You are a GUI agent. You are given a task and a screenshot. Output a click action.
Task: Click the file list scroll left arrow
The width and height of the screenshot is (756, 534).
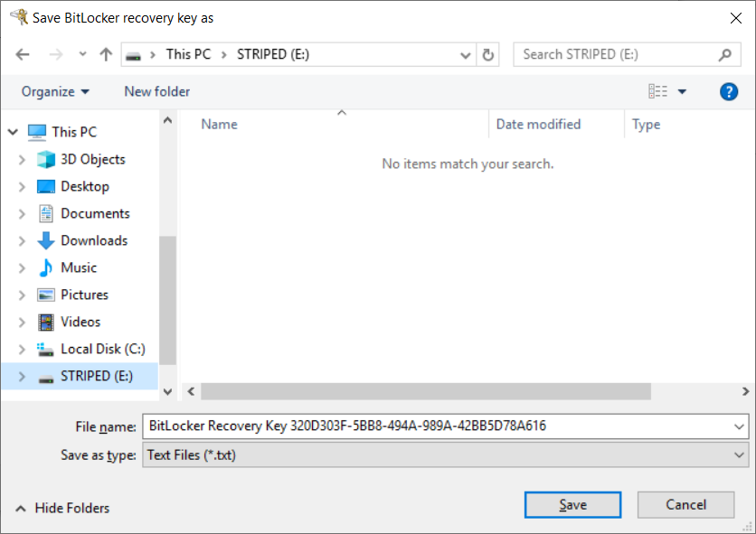[x=191, y=391]
